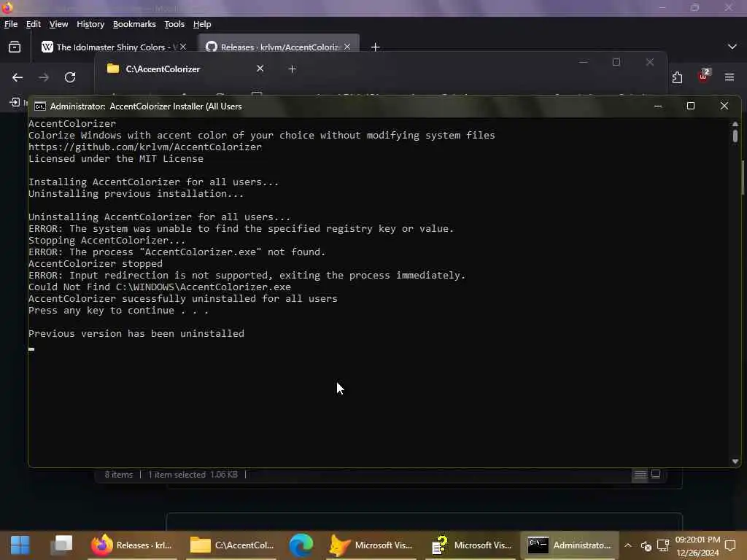Click the network tray icon
Viewport: 747px width, 560px height.
pos(663,545)
